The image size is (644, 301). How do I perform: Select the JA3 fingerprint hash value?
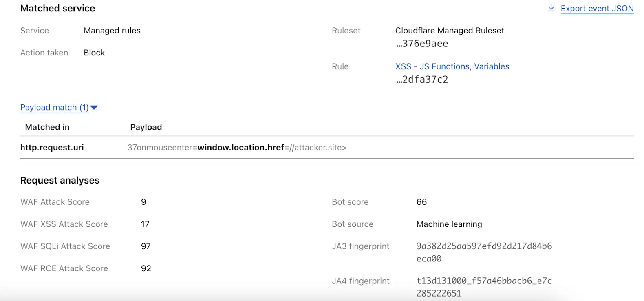484,252
